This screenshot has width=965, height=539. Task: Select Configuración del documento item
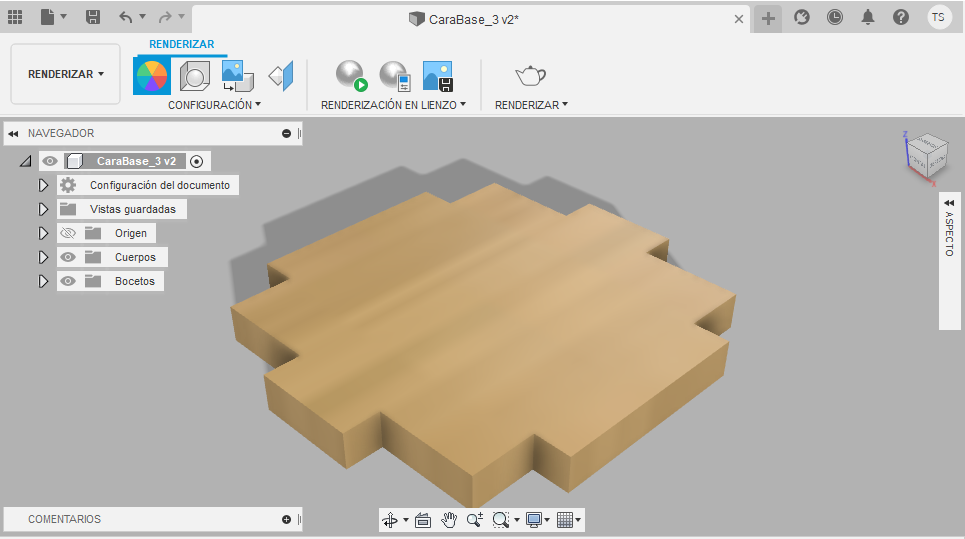coord(159,185)
